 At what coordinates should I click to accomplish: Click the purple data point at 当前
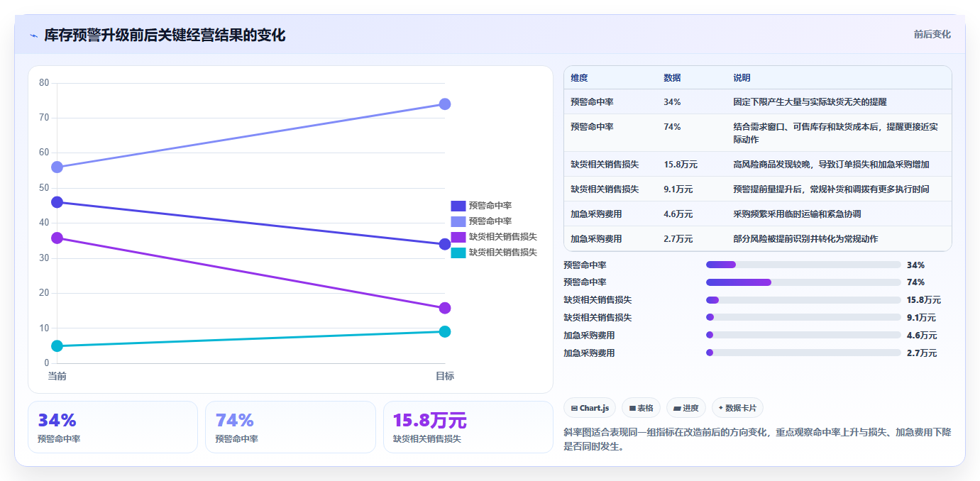(x=57, y=238)
